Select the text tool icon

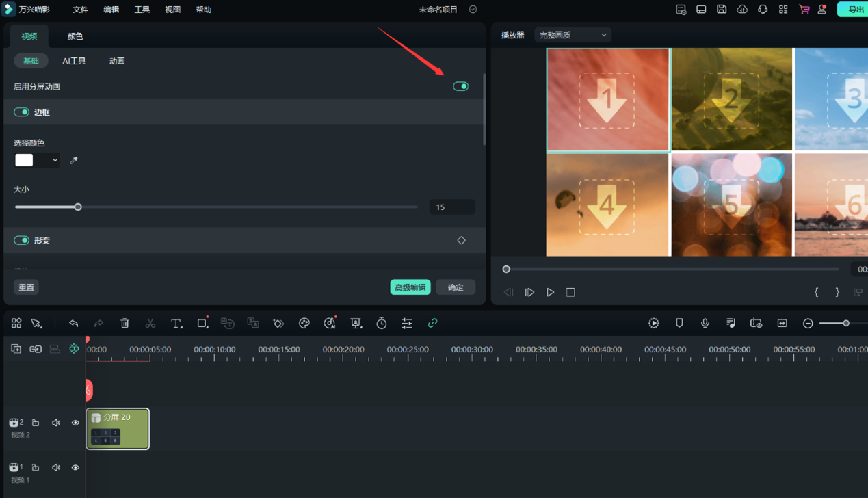tap(176, 323)
